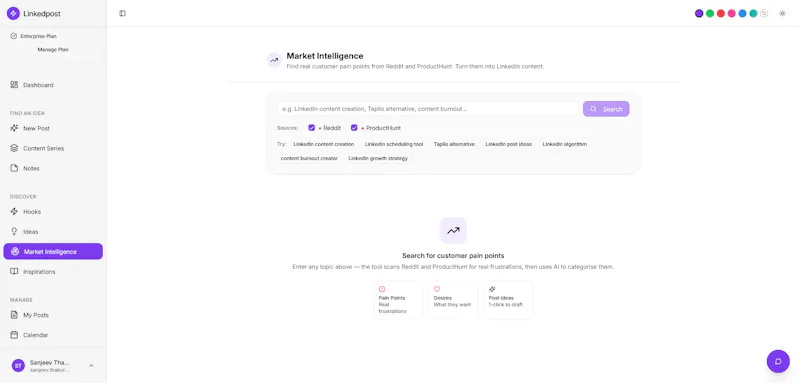This screenshot has width=800, height=383.
Task: Uncheck the ProductHunt source checkbox
Action: [x=354, y=128]
